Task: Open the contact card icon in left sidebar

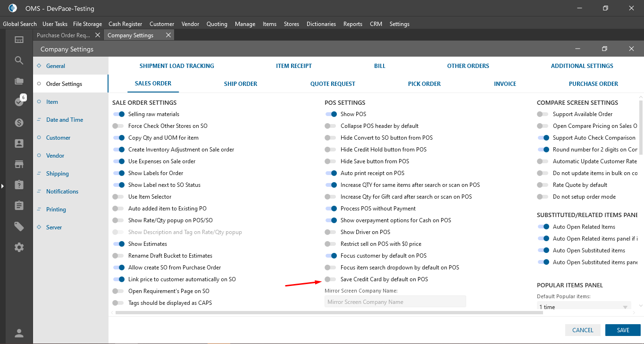Action: point(19,143)
